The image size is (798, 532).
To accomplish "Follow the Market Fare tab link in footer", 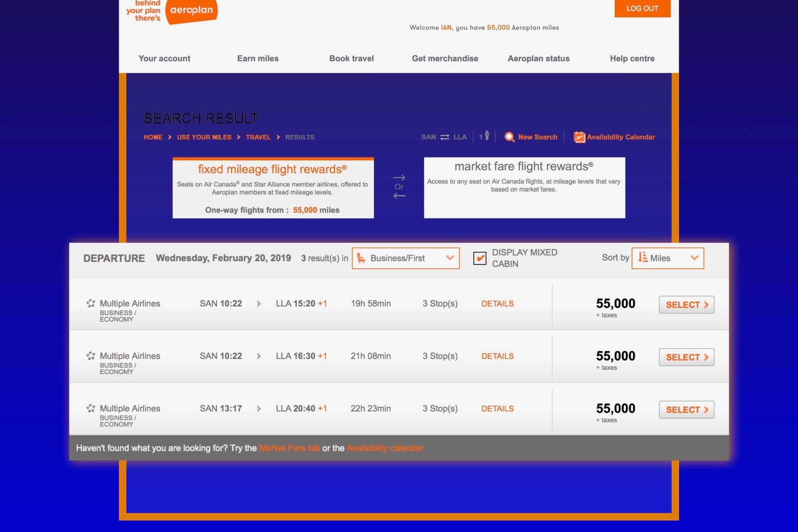I will tap(289, 448).
